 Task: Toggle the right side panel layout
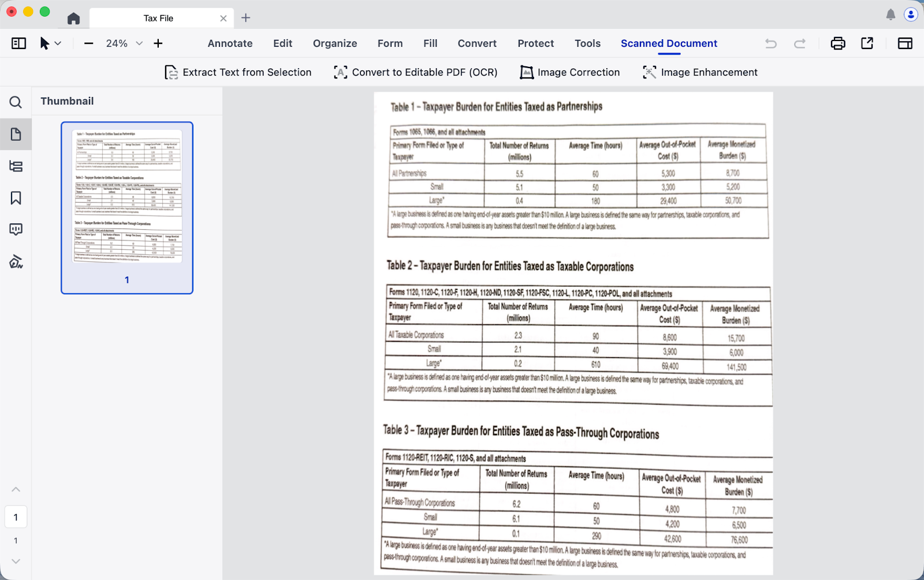point(905,43)
